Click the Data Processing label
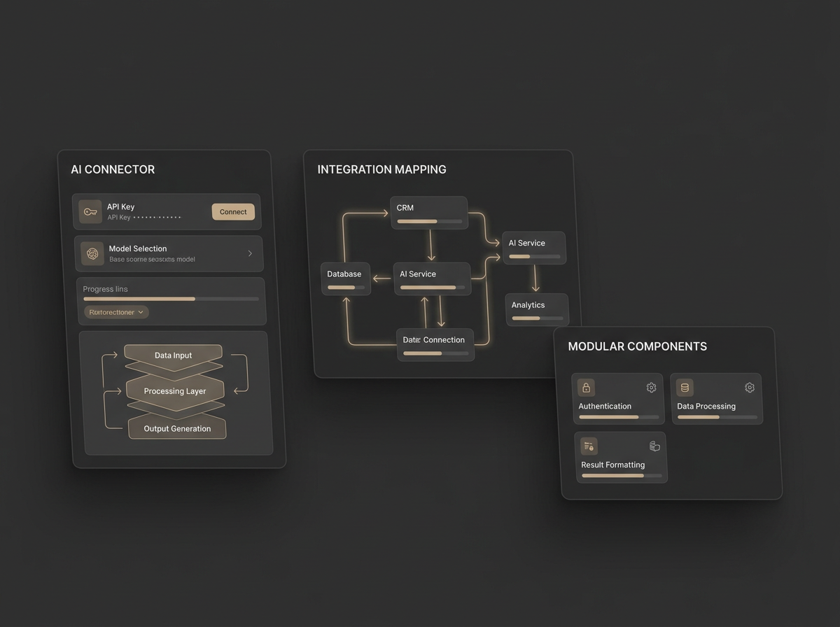840x627 pixels. pyautogui.click(x=706, y=406)
